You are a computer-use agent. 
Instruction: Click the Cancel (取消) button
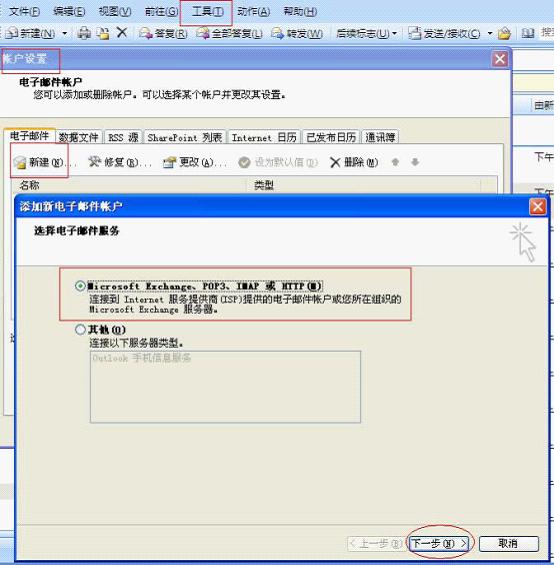tap(509, 543)
